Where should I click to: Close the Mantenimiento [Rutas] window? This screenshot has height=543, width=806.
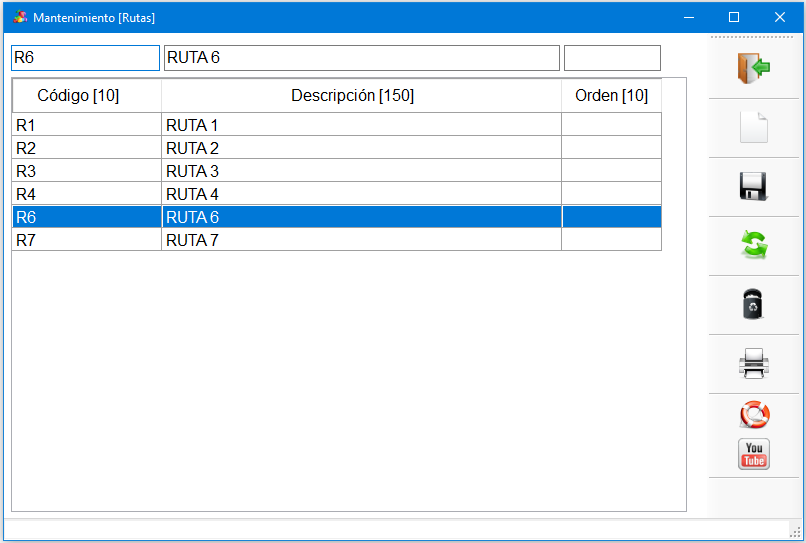(779, 17)
